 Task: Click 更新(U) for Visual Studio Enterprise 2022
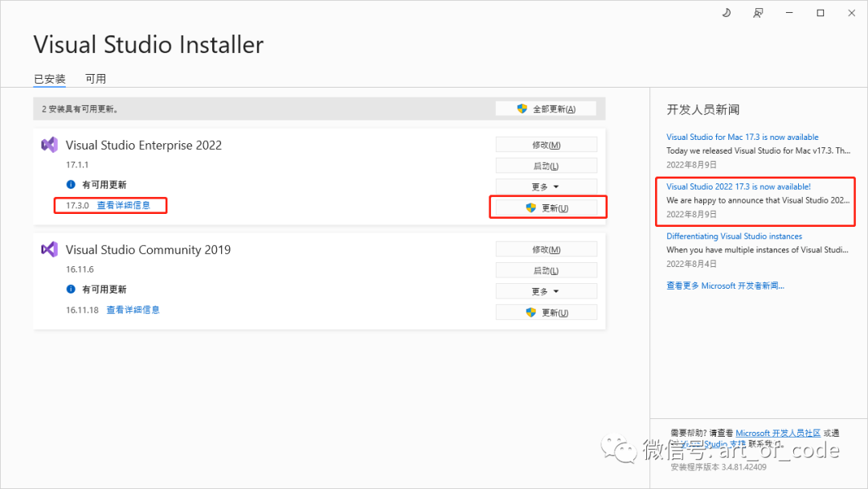click(547, 208)
